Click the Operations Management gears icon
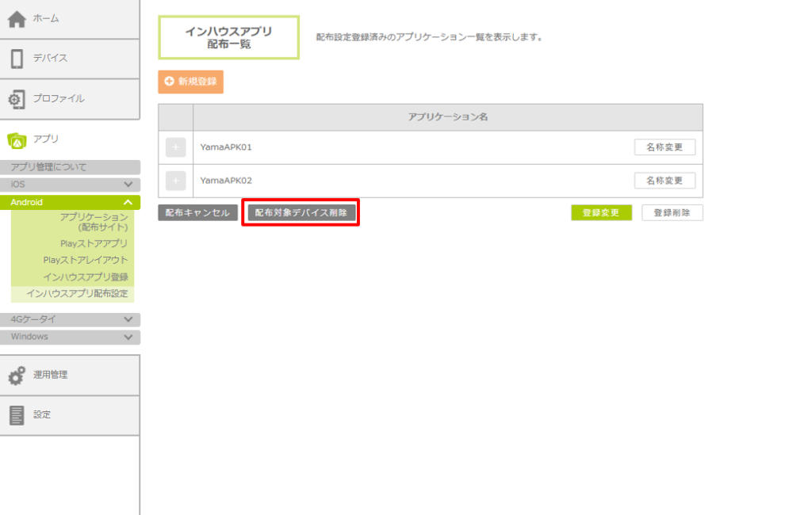 [x=17, y=376]
